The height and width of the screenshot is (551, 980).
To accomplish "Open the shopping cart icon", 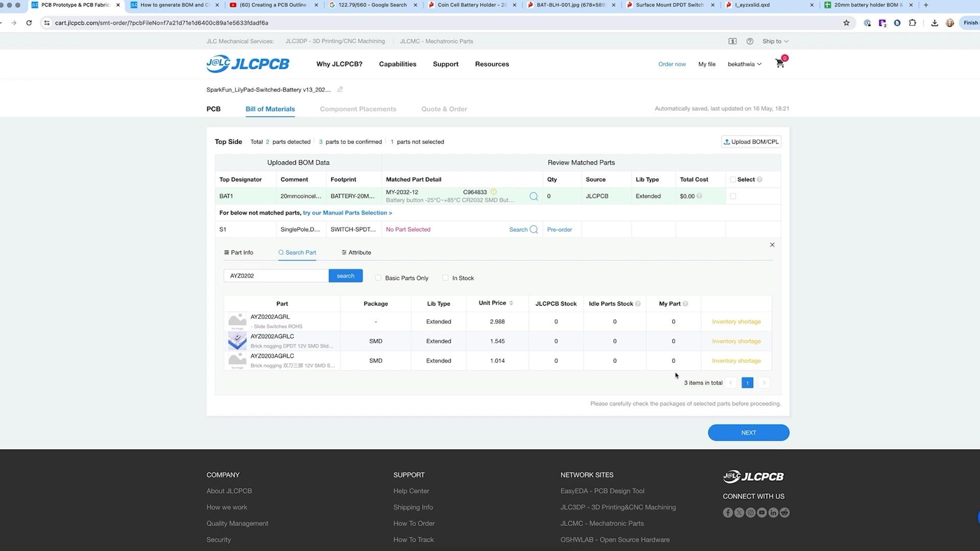I will (779, 64).
